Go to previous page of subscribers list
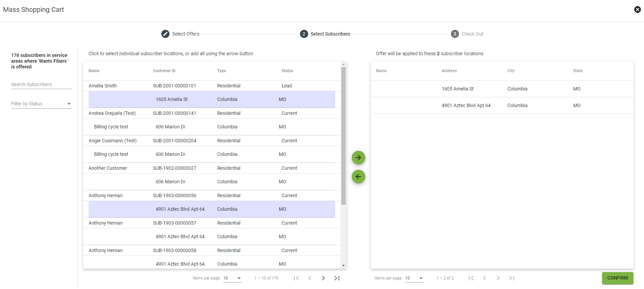644x289 pixels. (x=310, y=278)
